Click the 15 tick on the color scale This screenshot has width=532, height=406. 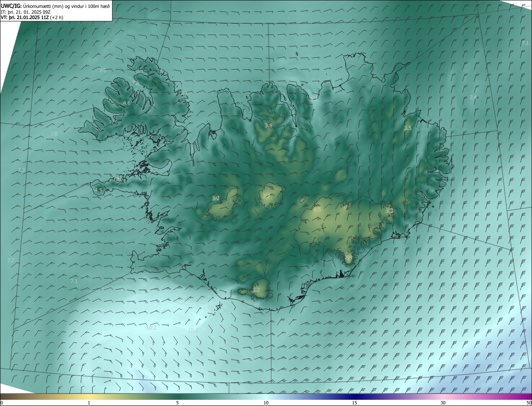(355, 403)
